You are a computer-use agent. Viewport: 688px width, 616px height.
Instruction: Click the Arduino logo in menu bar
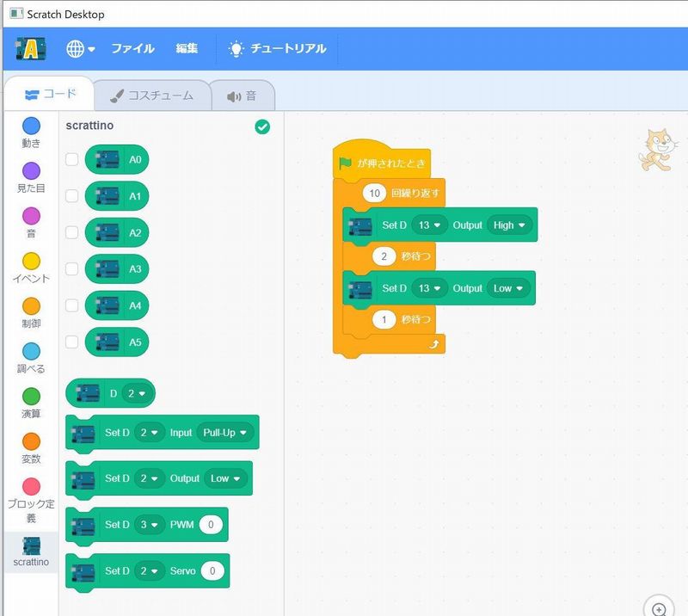click(31, 49)
